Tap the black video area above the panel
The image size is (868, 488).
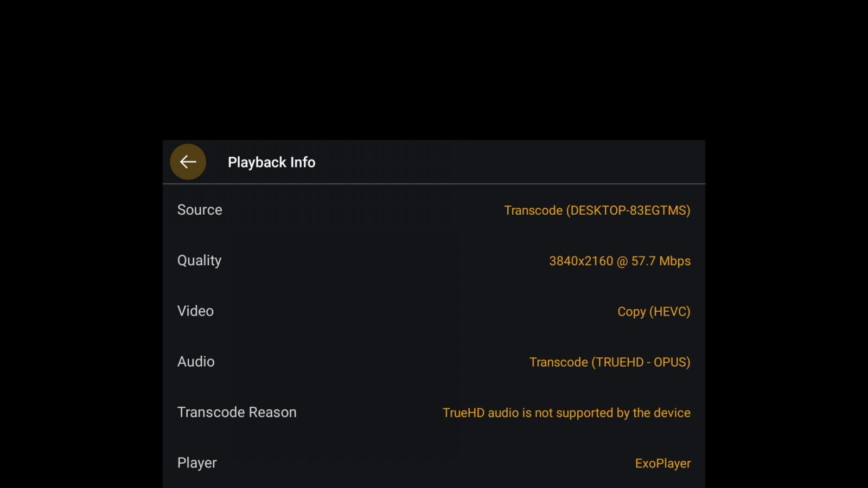[434, 69]
